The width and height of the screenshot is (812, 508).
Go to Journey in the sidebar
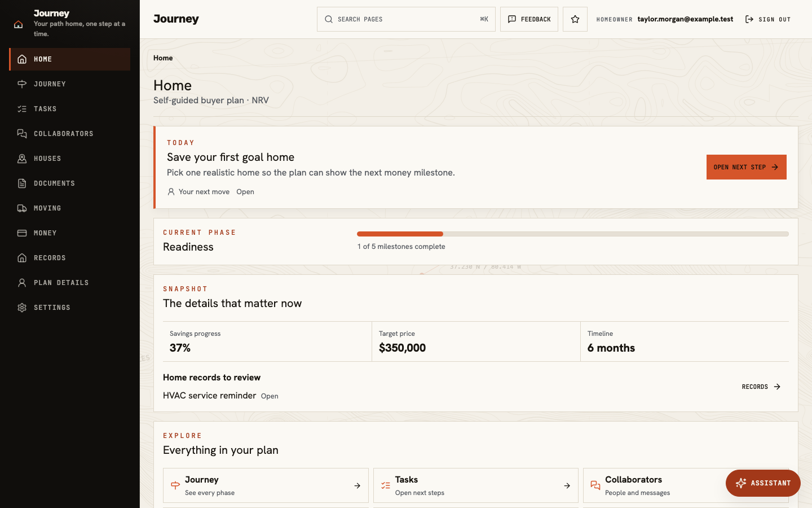coord(70,84)
